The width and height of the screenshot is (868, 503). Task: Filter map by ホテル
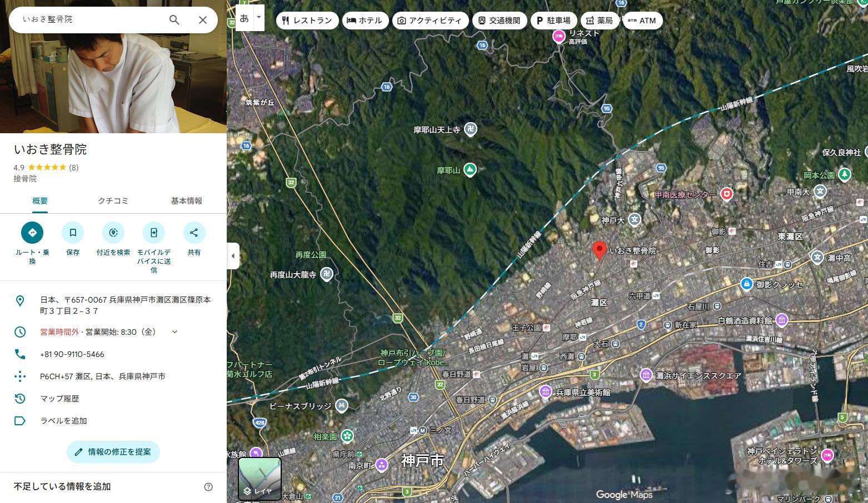coord(365,21)
